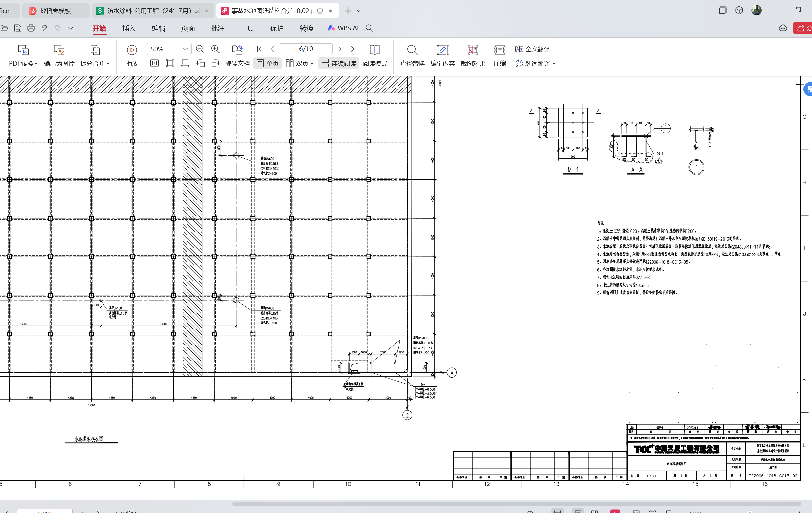This screenshot has width=812, height=513.
Task: Click the 压缩 compress tool
Action: coord(500,56)
